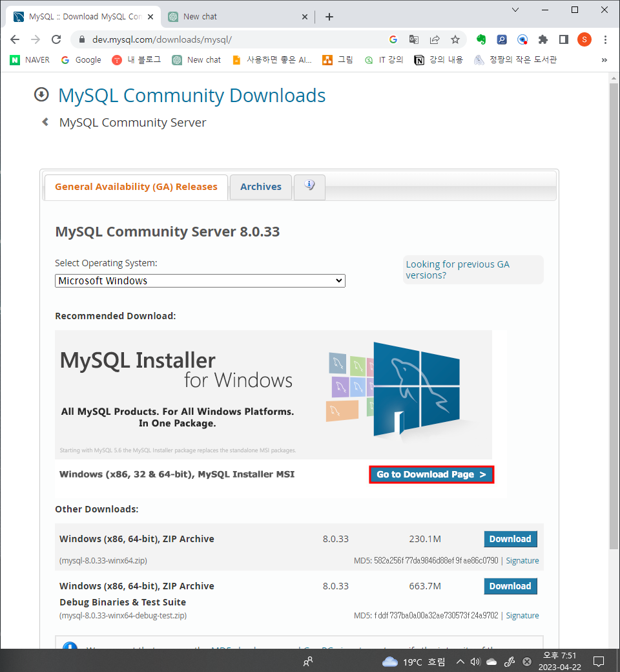
Task: Open the blue search extension icon
Action: [502, 39]
